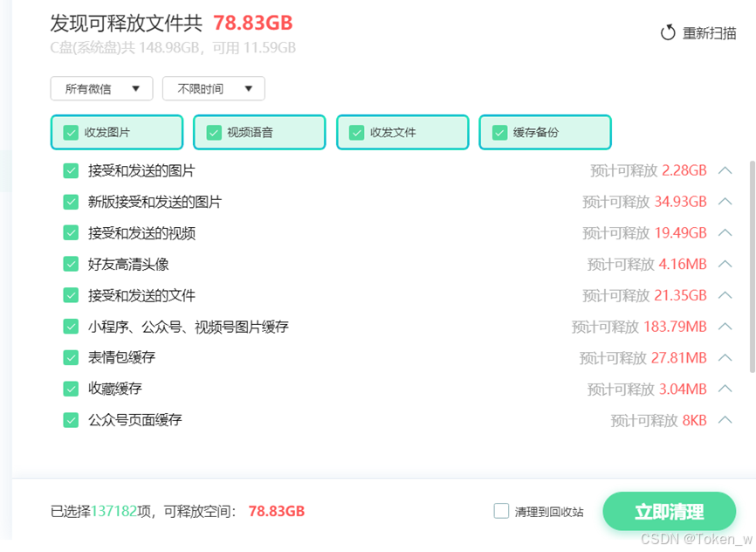Screen dimensions: 756x552
Task: Select the 新版接受和发送的图片 row label
Action: click(155, 202)
